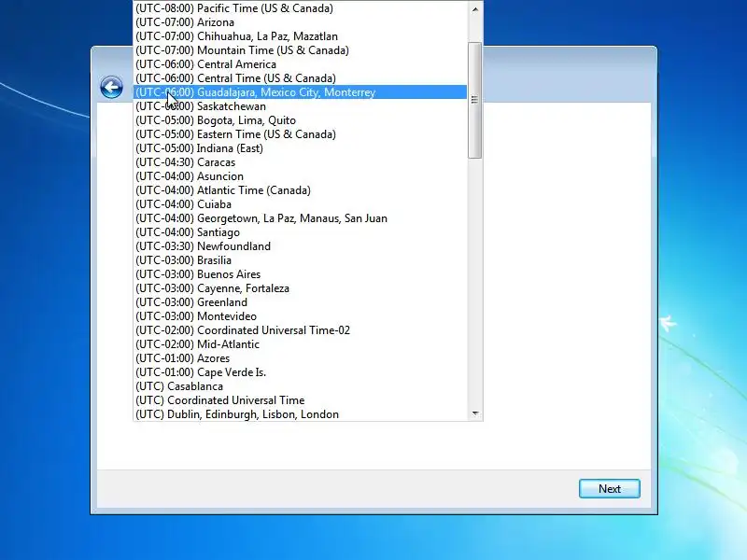The image size is (747, 560).
Task: Pick the (UTC) Casablanca entry
Action: (x=300, y=386)
